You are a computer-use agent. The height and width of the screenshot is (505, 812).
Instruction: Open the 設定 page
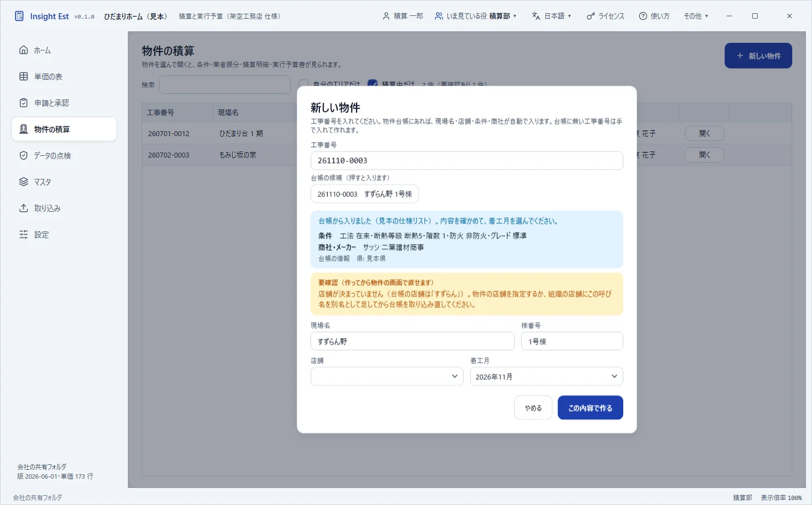(64, 234)
